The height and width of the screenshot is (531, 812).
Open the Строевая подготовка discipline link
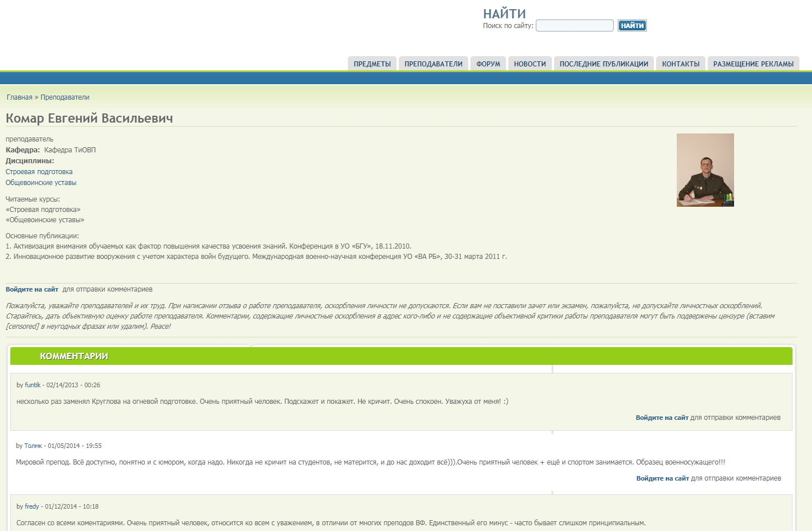pos(39,172)
